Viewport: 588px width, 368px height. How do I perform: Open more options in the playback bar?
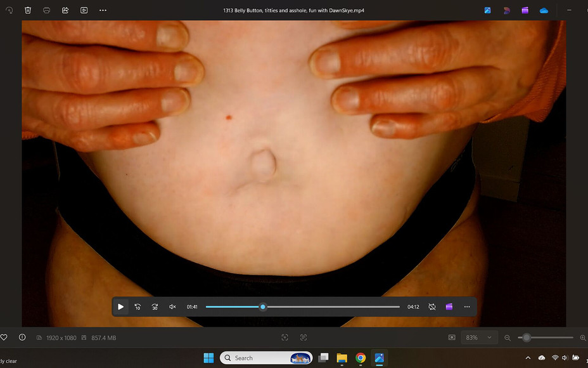(467, 307)
